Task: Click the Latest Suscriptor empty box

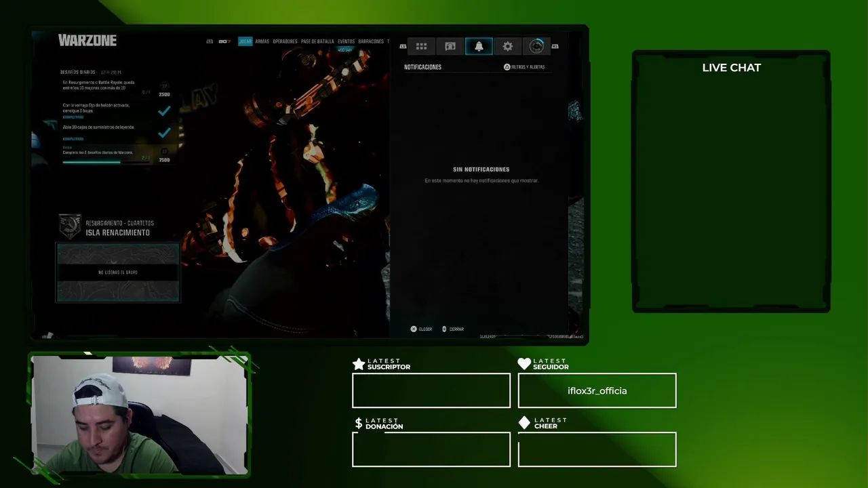Action: (431, 390)
